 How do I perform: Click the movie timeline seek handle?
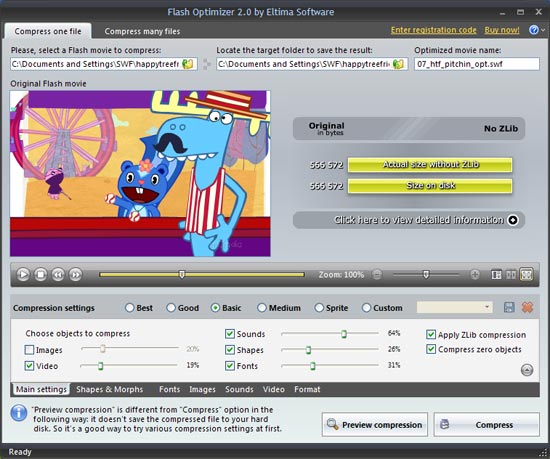click(x=182, y=274)
